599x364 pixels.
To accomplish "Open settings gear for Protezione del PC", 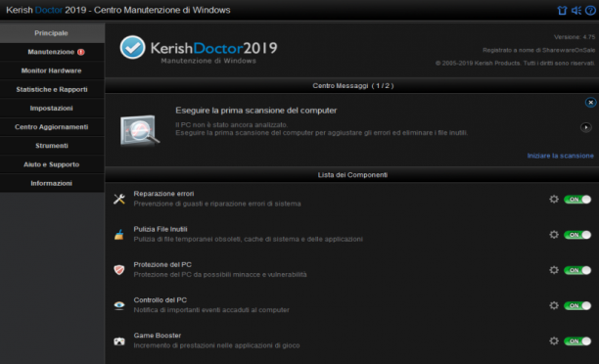I will tap(554, 270).
